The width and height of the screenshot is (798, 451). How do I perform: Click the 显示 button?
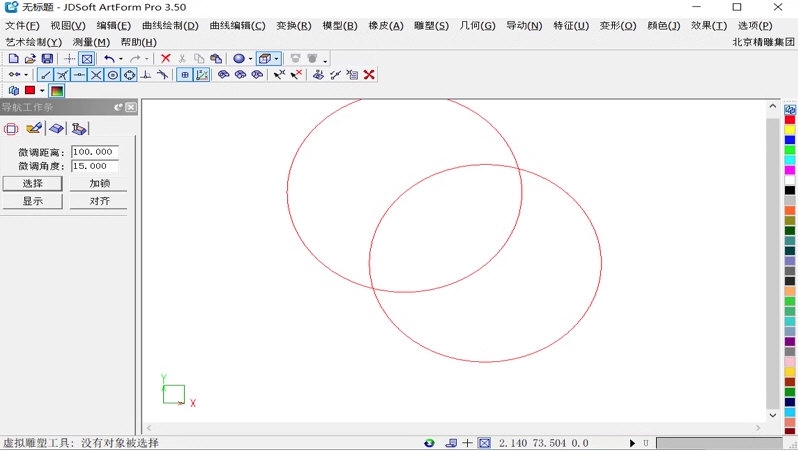[x=33, y=201]
